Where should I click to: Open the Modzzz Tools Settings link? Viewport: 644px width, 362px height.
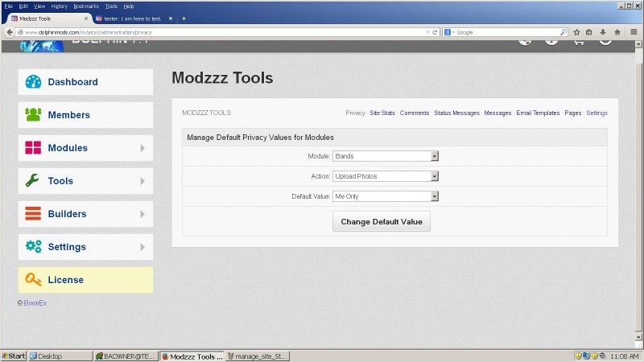[x=597, y=113]
